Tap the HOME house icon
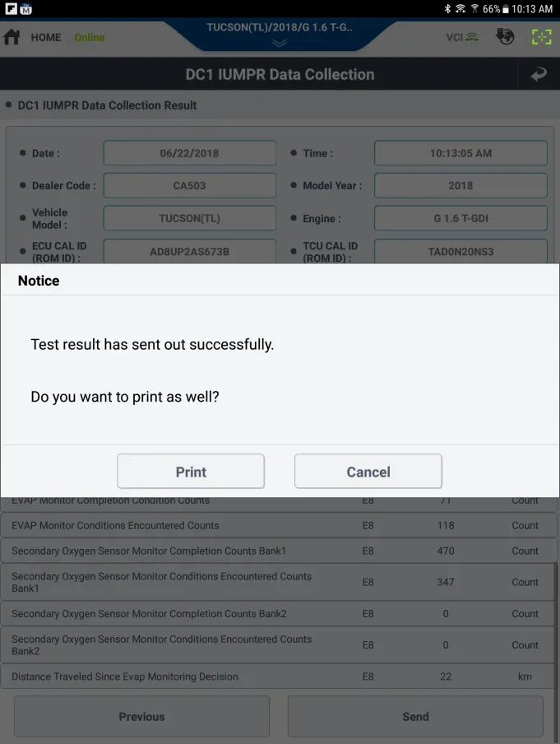This screenshot has height=744, width=560. click(12, 37)
